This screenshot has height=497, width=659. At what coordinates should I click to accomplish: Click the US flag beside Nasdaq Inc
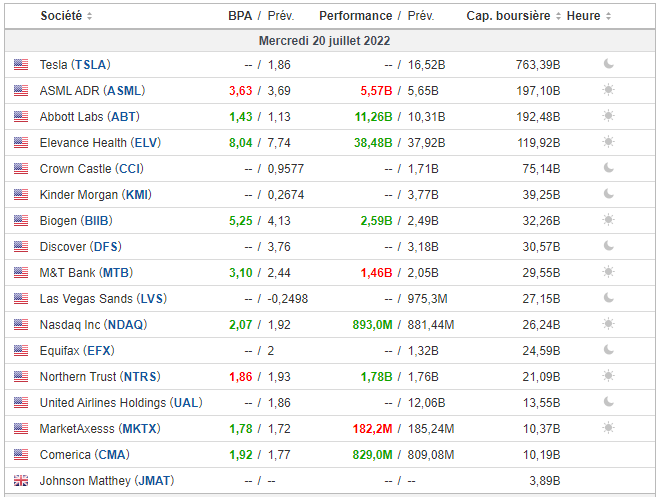coord(21,324)
